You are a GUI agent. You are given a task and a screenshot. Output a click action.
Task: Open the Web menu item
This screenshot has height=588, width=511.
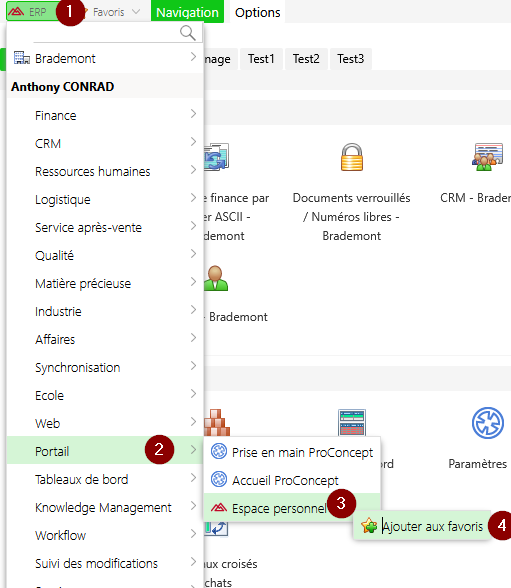105,423
